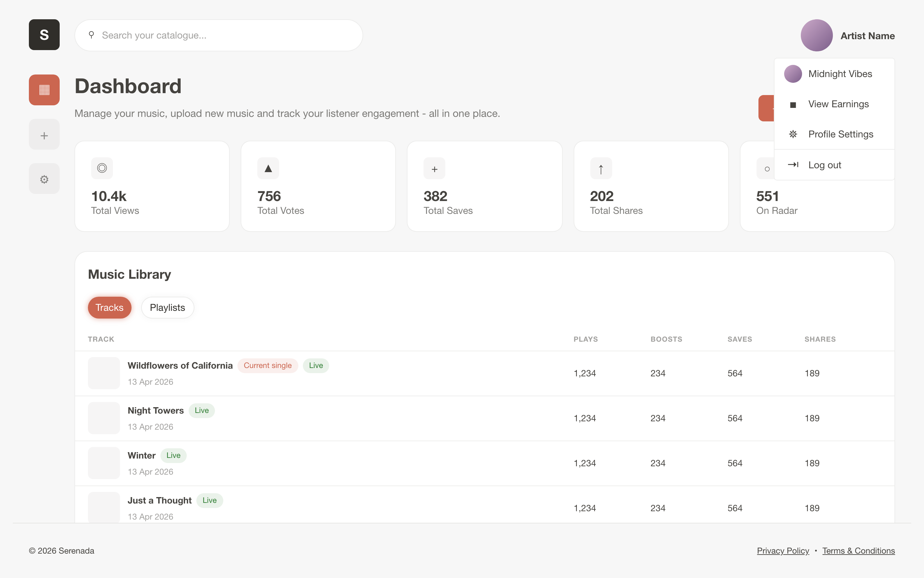The height and width of the screenshot is (578, 924).
Task: Open settings via the sidebar gear icon
Action: (44, 179)
